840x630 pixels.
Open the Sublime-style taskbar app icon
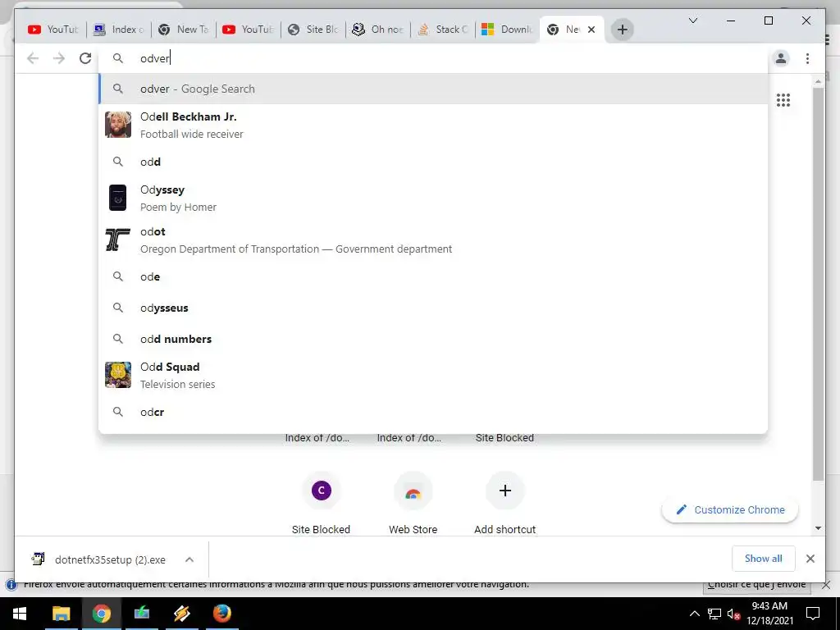(x=181, y=614)
